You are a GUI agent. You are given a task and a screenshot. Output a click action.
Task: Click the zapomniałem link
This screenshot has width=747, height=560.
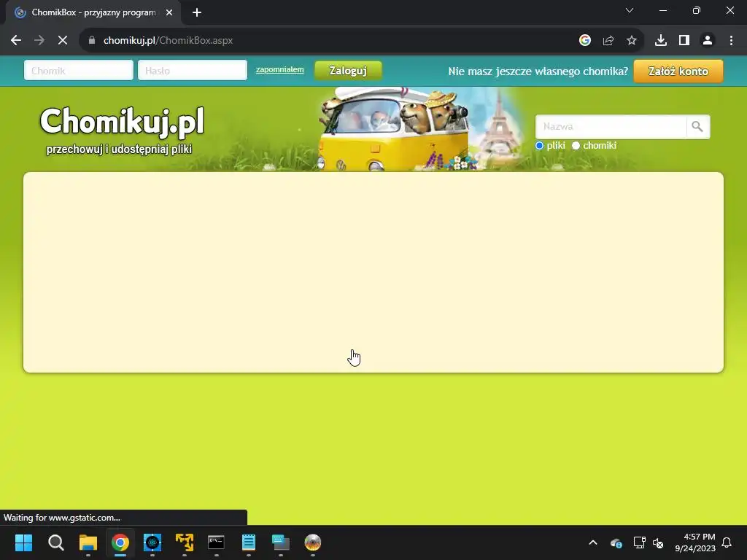(x=279, y=69)
